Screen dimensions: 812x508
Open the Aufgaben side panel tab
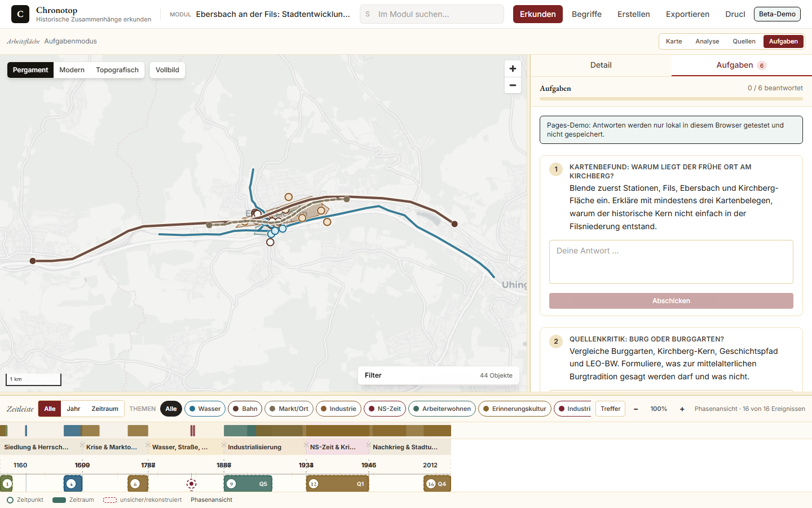click(x=741, y=65)
